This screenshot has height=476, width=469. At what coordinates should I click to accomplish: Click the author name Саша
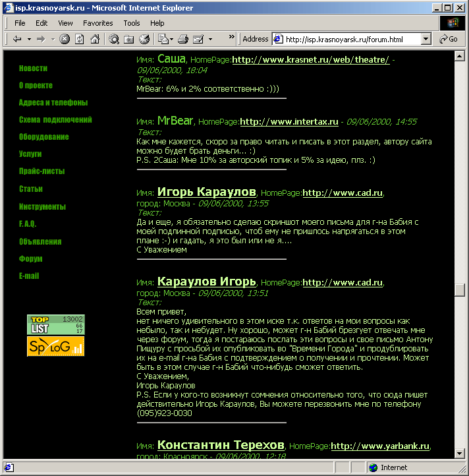pos(171,59)
